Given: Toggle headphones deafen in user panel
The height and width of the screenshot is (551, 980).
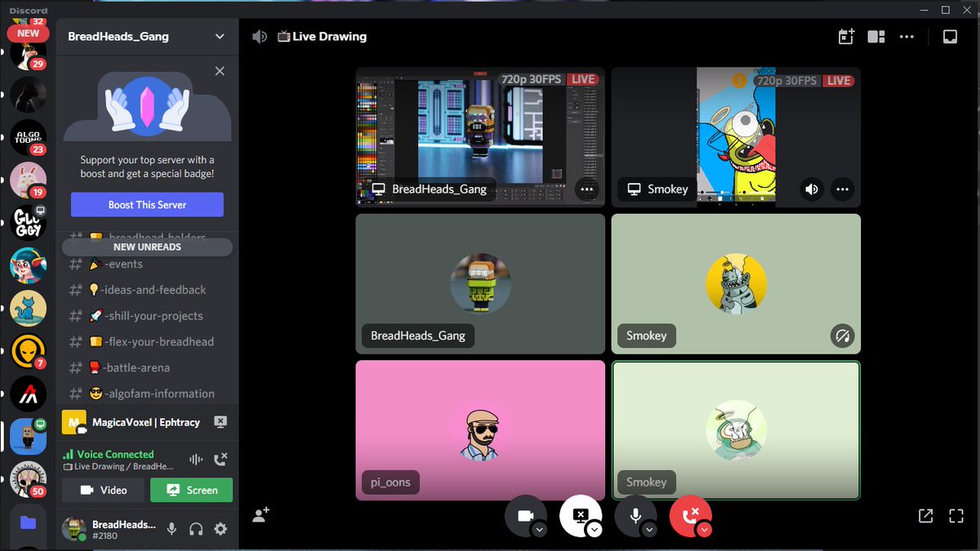Looking at the screenshot, I should pos(196,529).
